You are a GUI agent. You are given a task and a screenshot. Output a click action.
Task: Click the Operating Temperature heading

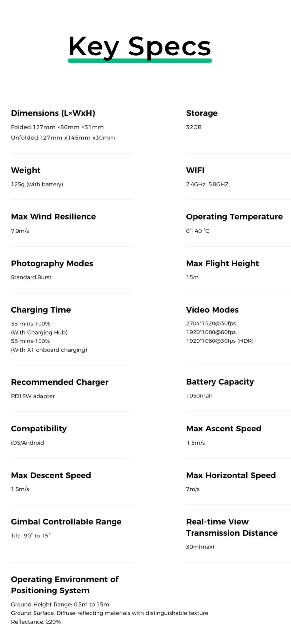pyautogui.click(x=234, y=217)
